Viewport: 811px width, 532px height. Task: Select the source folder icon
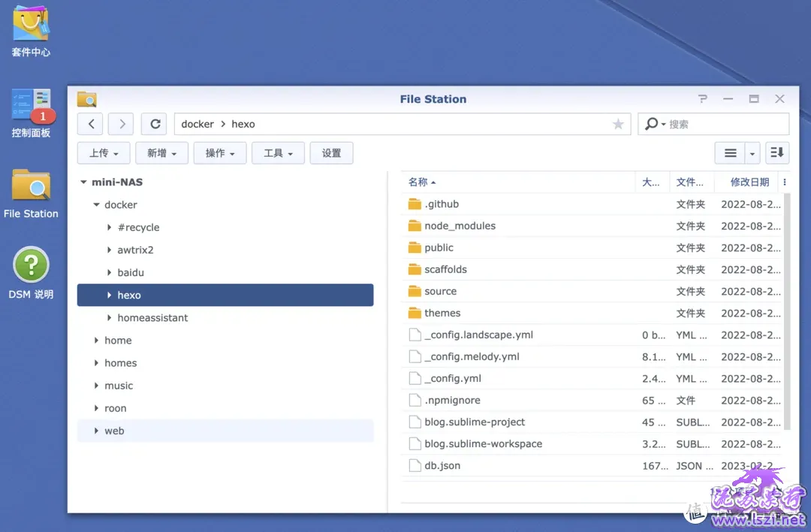pyautogui.click(x=415, y=291)
